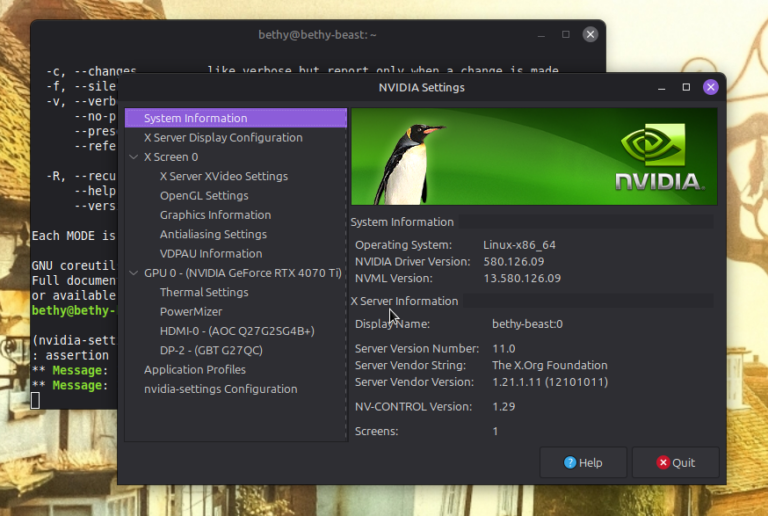Open nvidia-settings Configuration page
The height and width of the screenshot is (516, 768).
tap(220, 389)
